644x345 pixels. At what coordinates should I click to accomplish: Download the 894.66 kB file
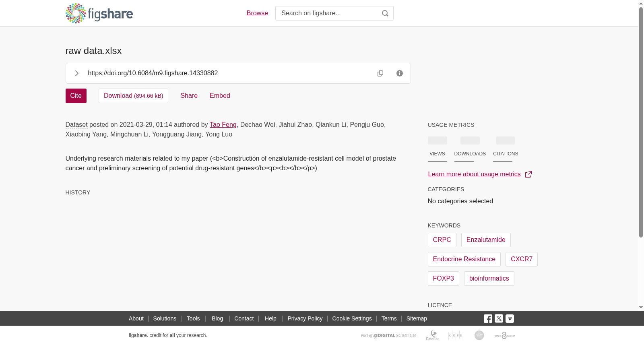coord(133,96)
